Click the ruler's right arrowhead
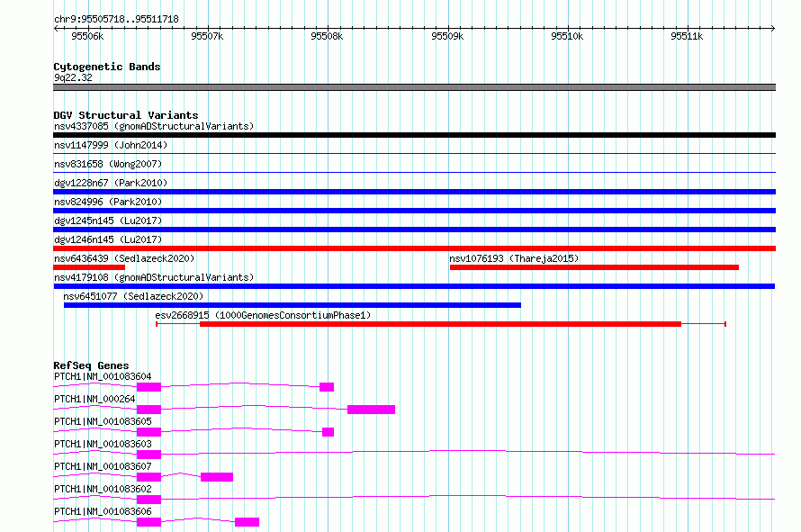Viewport: 801px width, 532px height. pos(773,28)
